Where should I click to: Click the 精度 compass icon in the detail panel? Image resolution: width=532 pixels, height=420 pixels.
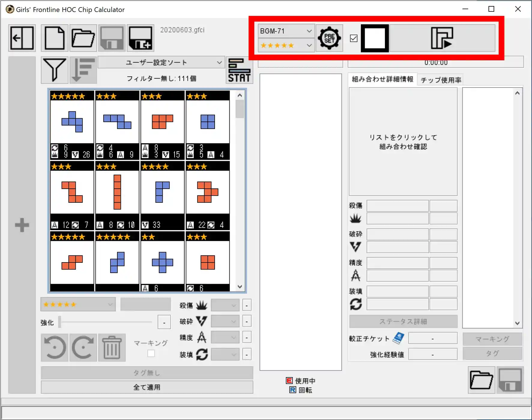click(355, 275)
